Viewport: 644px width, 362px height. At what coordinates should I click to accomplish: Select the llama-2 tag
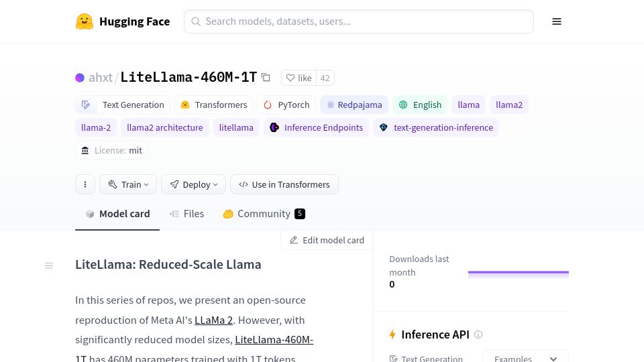[x=96, y=127]
